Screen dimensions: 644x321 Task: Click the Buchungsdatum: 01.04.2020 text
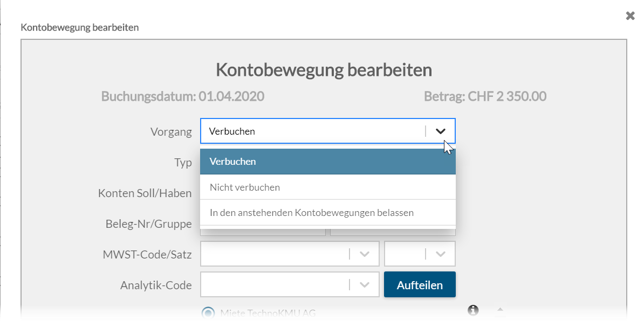183,96
